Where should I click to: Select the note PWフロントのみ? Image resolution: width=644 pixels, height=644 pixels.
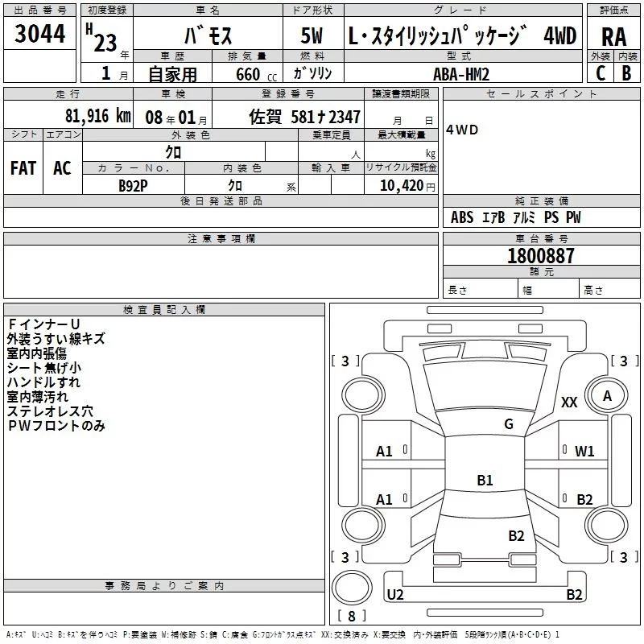[x=56, y=426]
